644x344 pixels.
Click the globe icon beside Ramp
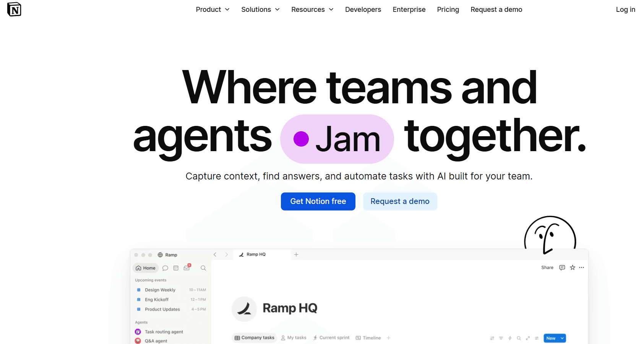(160, 255)
